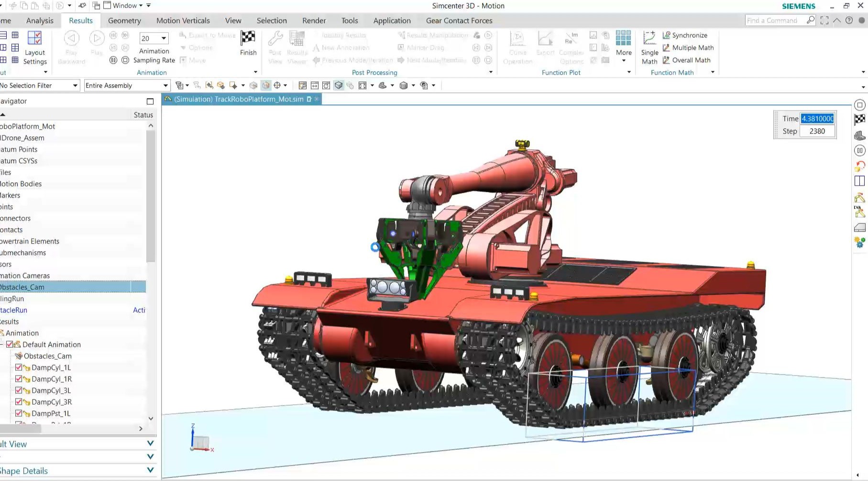868x488 pixels.
Task: Toggle the DampCyl_3R checkbox
Action: (19, 402)
